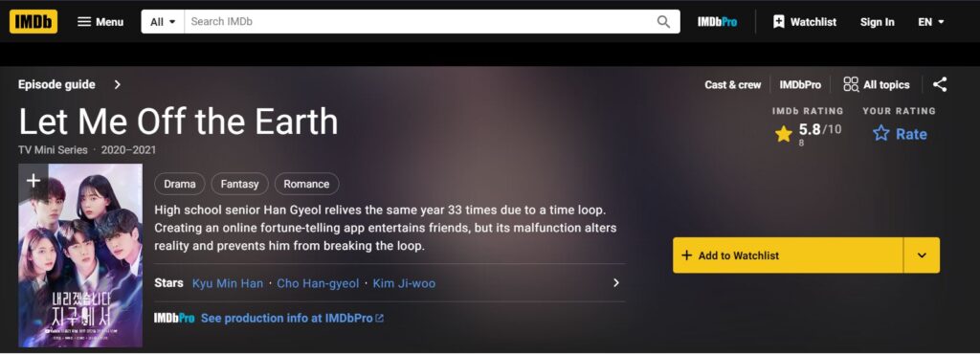This screenshot has height=355, width=980.
Task: Click the blue Rate star button
Action: click(x=900, y=134)
